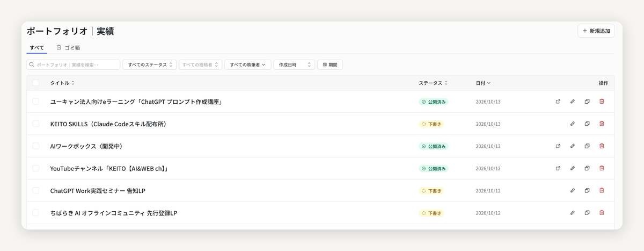Open external link for ユーキャン法人向けeラーニング row
This screenshot has height=251, width=644.
(x=558, y=101)
